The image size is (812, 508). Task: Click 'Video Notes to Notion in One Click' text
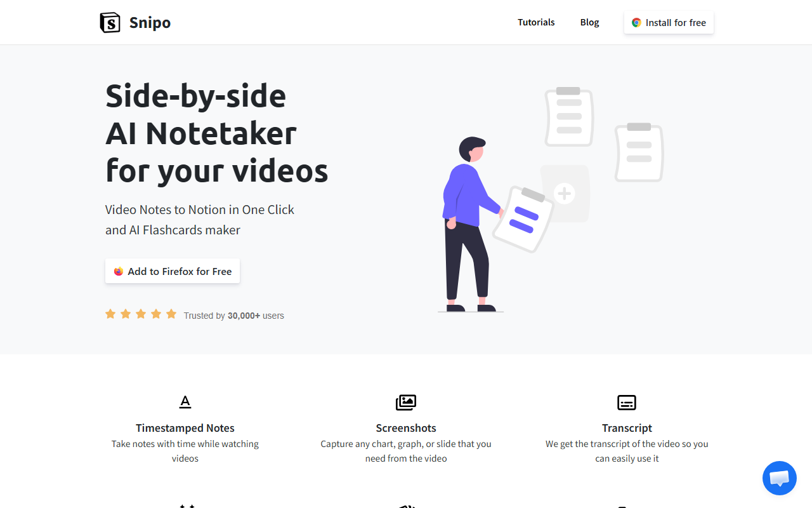pos(200,210)
